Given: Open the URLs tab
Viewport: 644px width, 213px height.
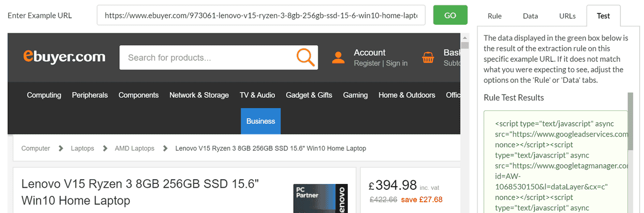Looking at the screenshot, I should (x=567, y=16).
